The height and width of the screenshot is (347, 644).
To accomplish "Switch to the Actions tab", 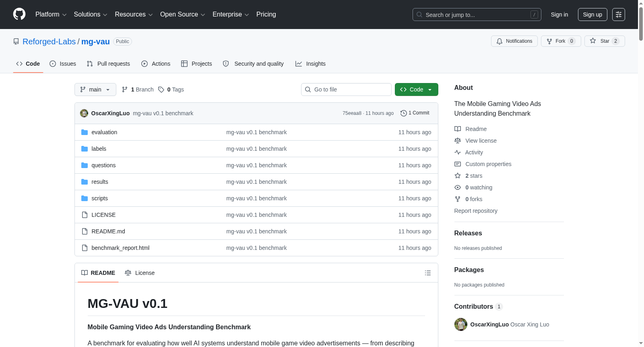I will (156, 64).
